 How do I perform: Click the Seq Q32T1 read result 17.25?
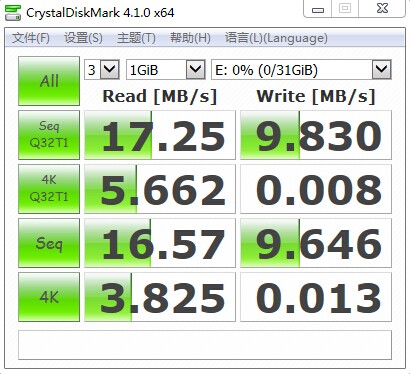tap(160, 135)
